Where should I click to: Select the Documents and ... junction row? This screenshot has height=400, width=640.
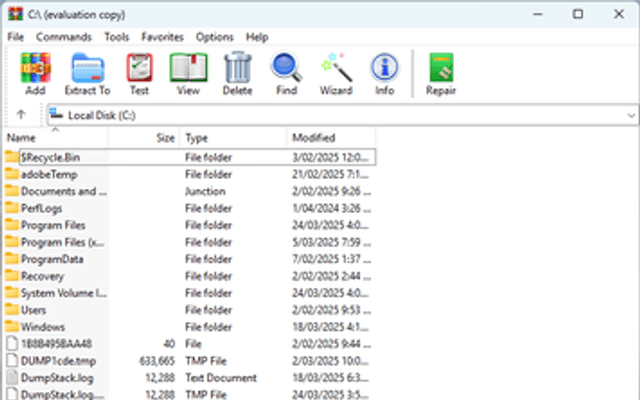pos(189,191)
